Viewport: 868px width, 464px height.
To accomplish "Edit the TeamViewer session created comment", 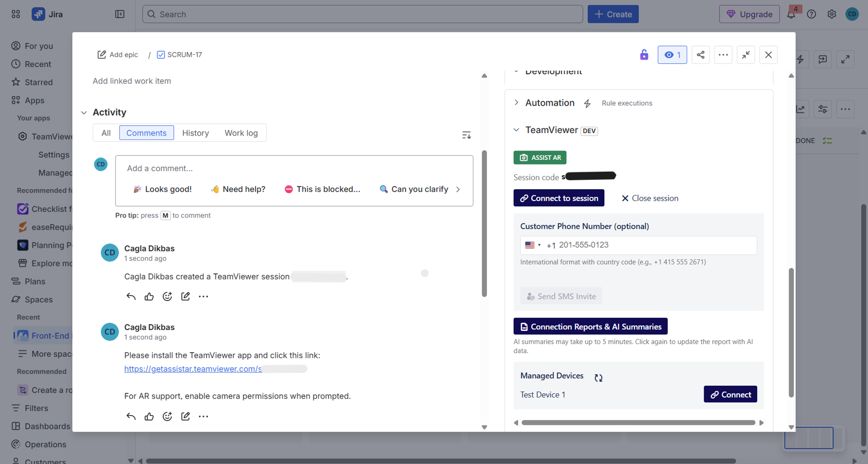I will pos(185,296).
